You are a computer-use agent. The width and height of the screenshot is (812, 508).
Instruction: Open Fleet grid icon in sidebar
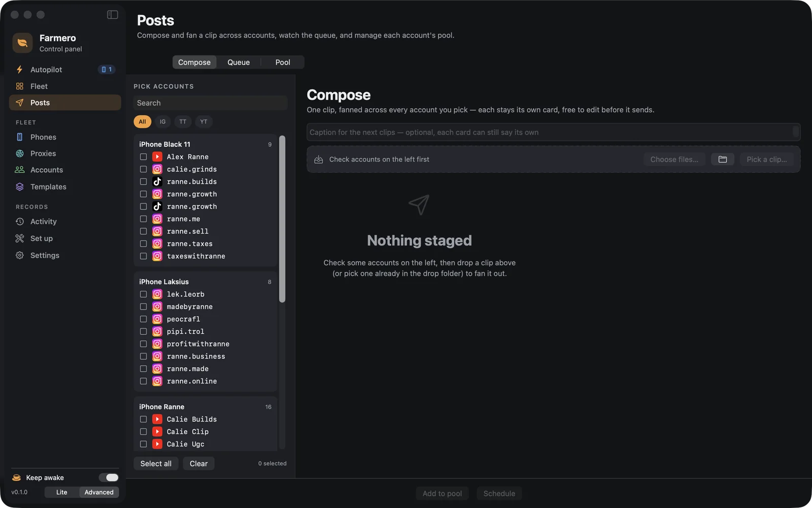click(x=20, y=86)
